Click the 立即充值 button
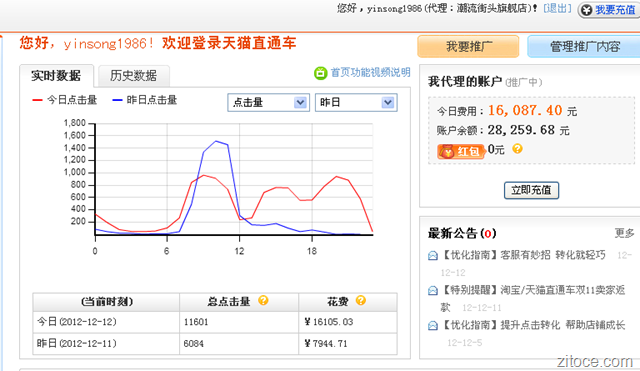This screenshot has height=371, width=640. (531, 190)
